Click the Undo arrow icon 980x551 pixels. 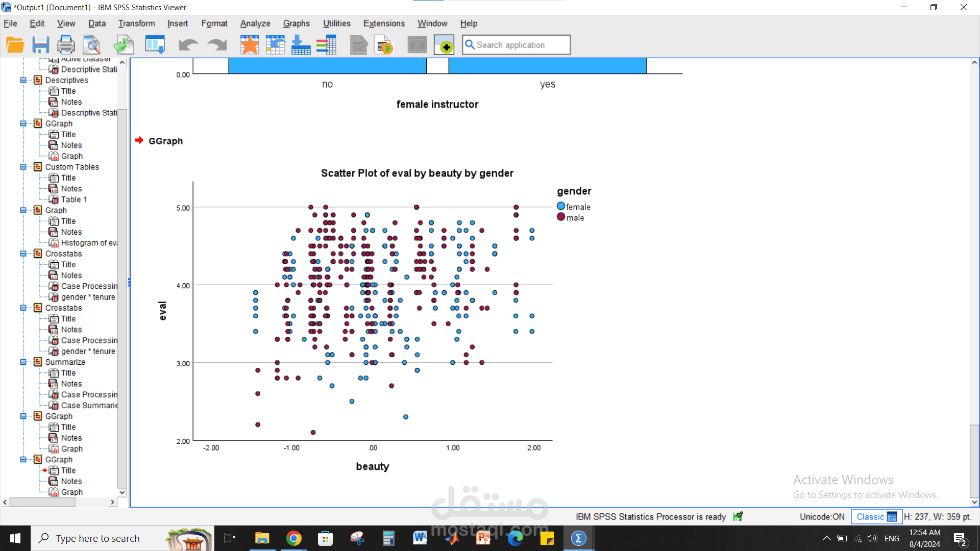pyautogui.click(x=188, y=45)
